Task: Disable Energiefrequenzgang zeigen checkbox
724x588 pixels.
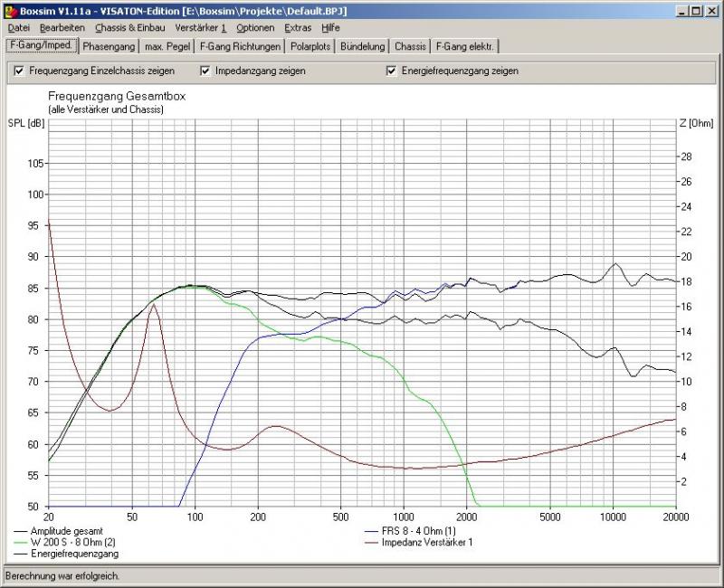Action: [392, 71]
